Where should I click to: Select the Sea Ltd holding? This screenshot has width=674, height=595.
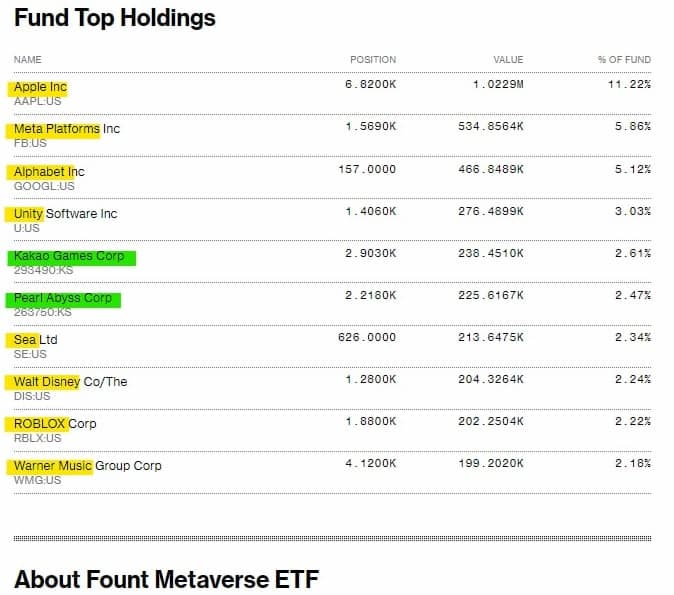pos(36,339)
